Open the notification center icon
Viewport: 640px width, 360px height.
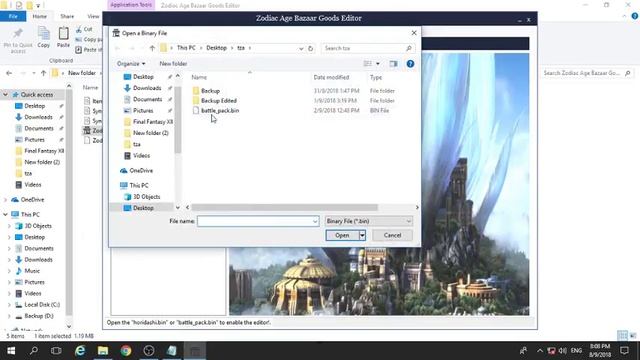click(x=624, y=351)
